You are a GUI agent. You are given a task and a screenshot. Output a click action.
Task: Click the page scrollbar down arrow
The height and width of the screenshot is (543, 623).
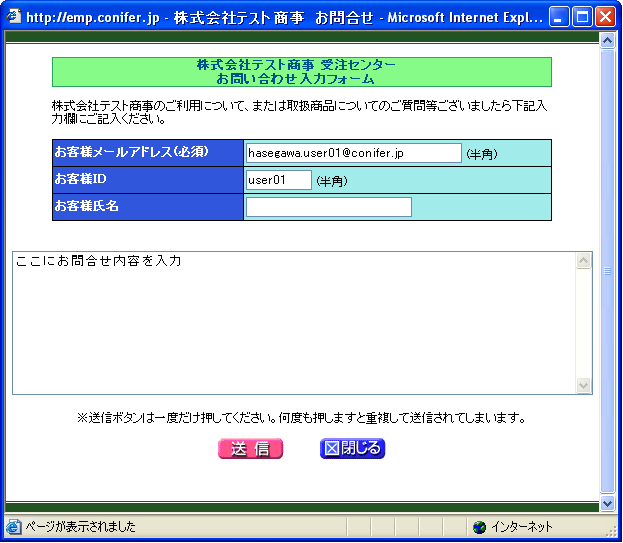coord(607,504)
